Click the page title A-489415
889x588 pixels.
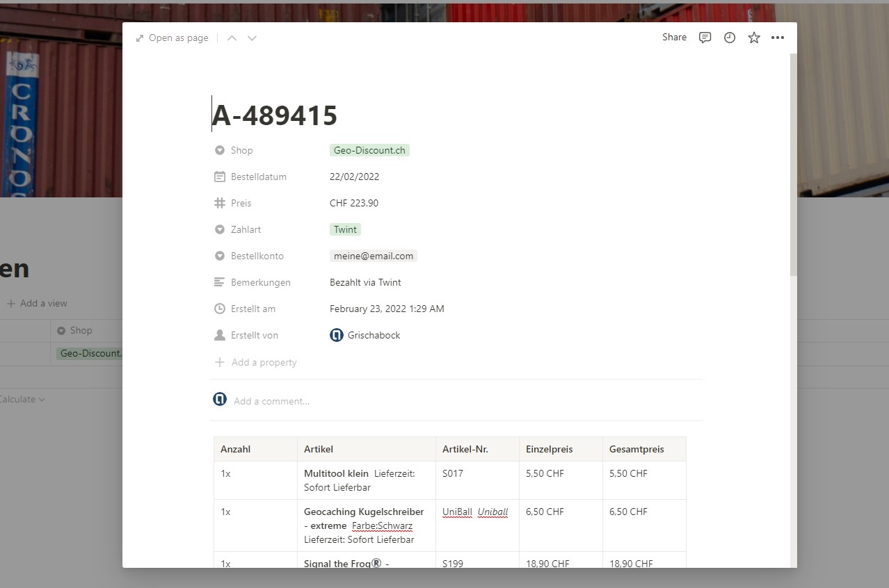tap(275, 115)
